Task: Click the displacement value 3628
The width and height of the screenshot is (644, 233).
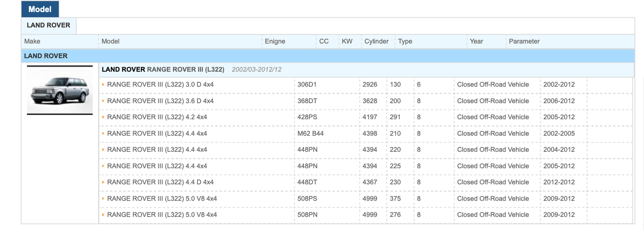Action: click(370, 101)
